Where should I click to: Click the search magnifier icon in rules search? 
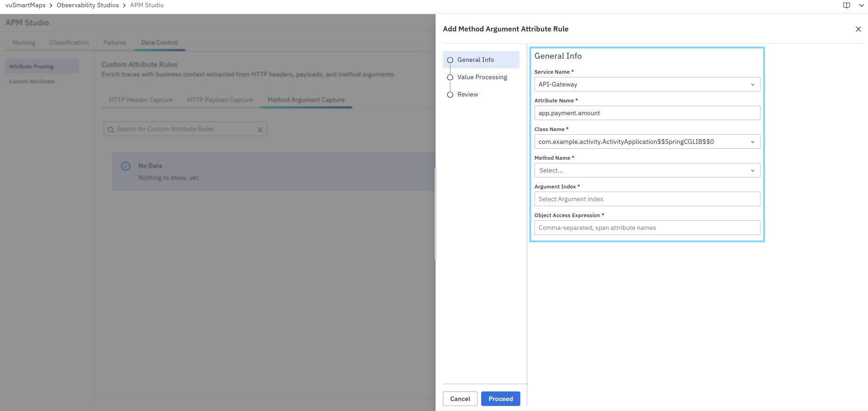coord(110,129)
